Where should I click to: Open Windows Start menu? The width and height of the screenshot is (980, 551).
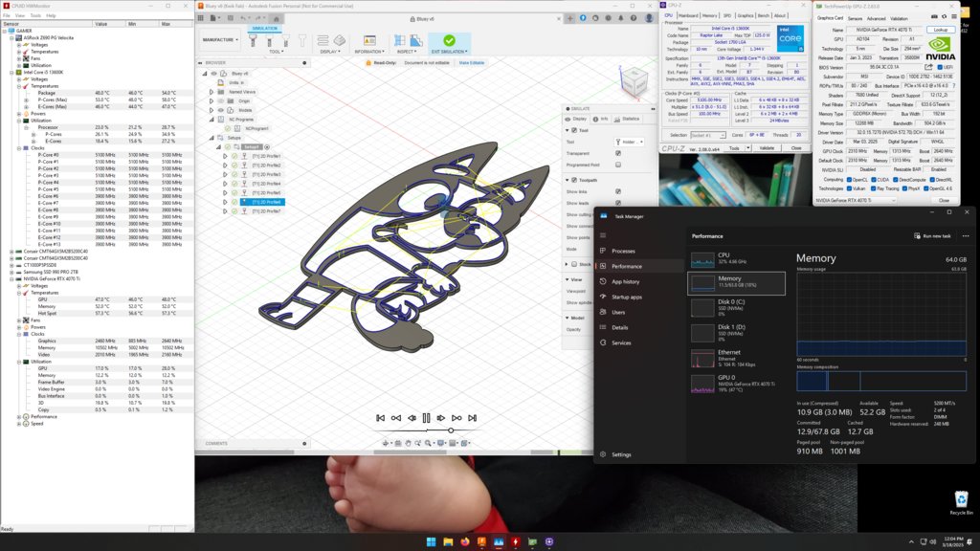click(x=432, y=541)
